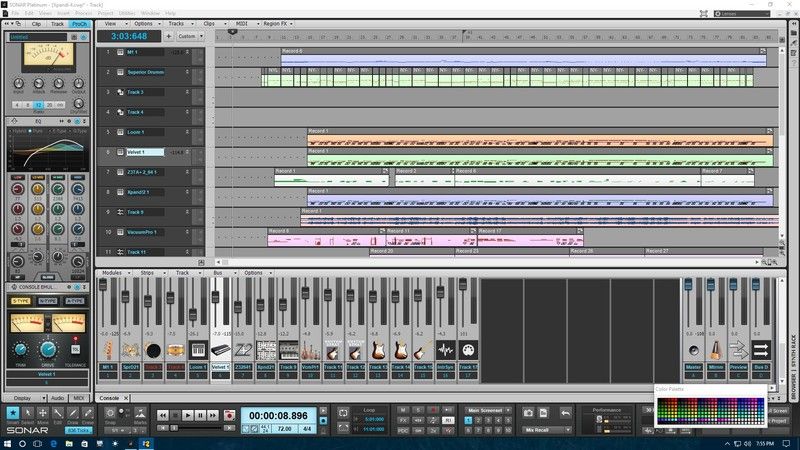Viewport: 800px width, 450px height.
Task: Click the transport Rewind button
Action: coord(163,415)
